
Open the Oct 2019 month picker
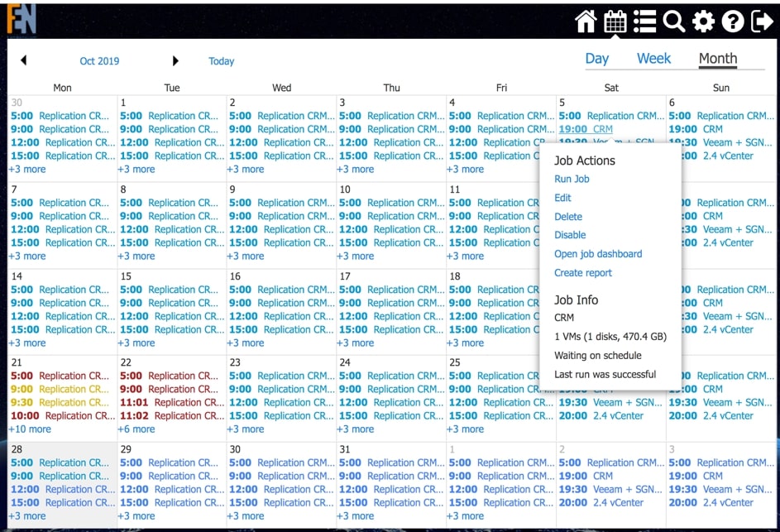point(99,61)
